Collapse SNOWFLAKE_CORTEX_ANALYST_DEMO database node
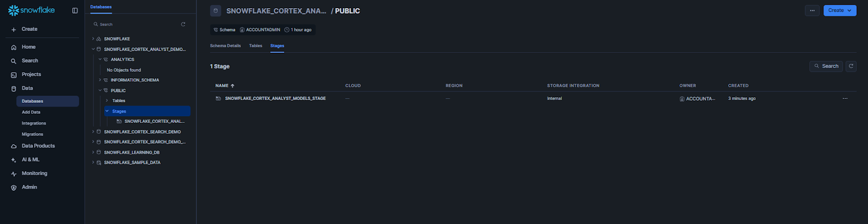 tap(93, 49)
